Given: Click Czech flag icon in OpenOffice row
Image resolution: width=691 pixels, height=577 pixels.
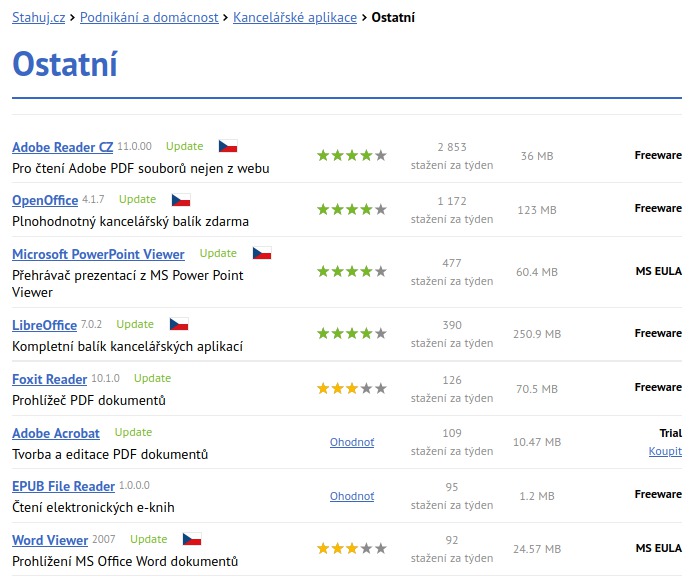Looking at the screenshot, I should point(181,200).
